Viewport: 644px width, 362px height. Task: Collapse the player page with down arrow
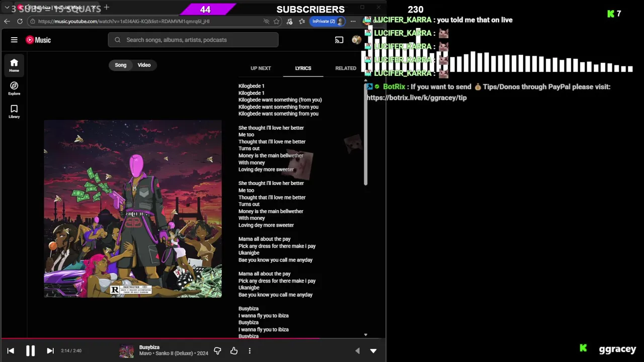pos(373,351)
